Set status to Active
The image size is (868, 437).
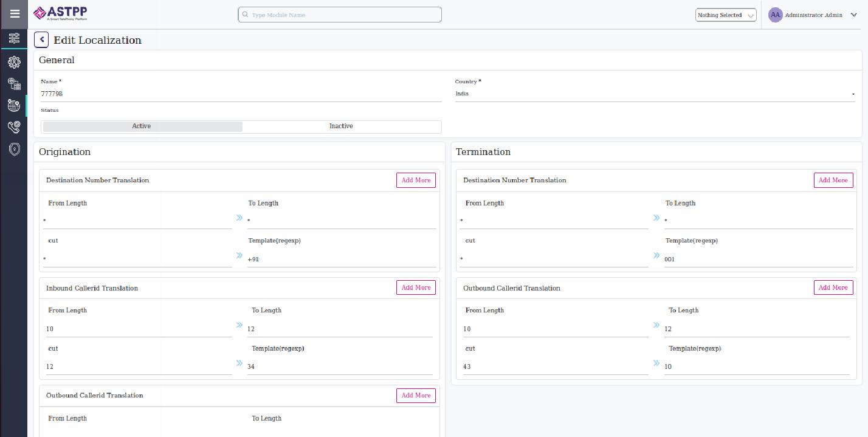pyautogui.click(x=142, y=126)
